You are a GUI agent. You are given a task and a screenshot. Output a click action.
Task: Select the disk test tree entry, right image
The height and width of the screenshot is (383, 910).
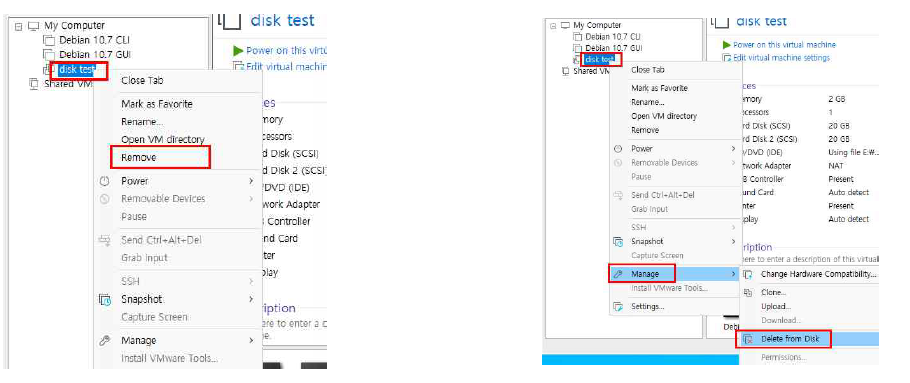click(x=600, y=59)
